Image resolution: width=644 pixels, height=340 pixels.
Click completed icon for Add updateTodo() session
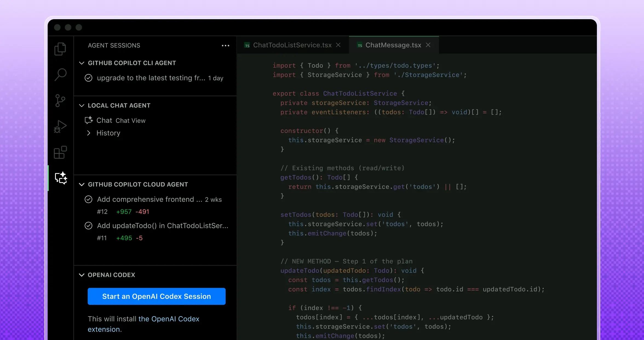(x=88, y=226)
